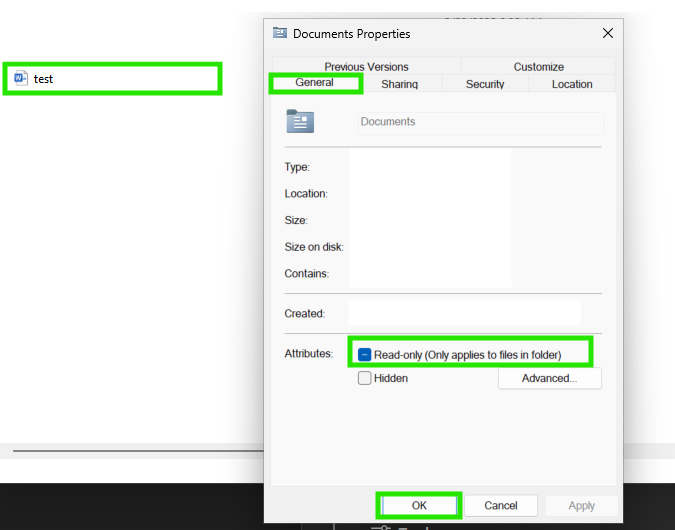Viewport: 675px width, 530px height.
Task: Click the Word icon beside test
Action: click(21, 78)
